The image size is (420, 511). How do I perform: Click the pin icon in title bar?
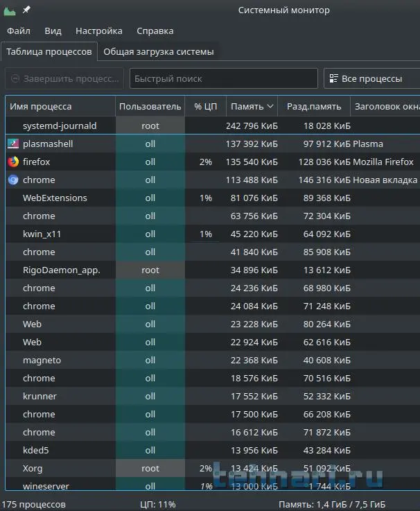26,10
